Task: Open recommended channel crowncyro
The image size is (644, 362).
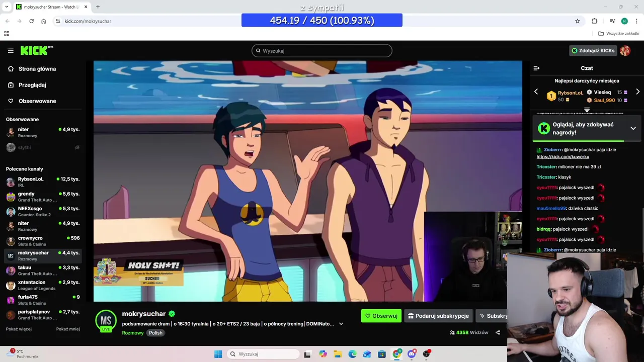Action: pos(42,241)
